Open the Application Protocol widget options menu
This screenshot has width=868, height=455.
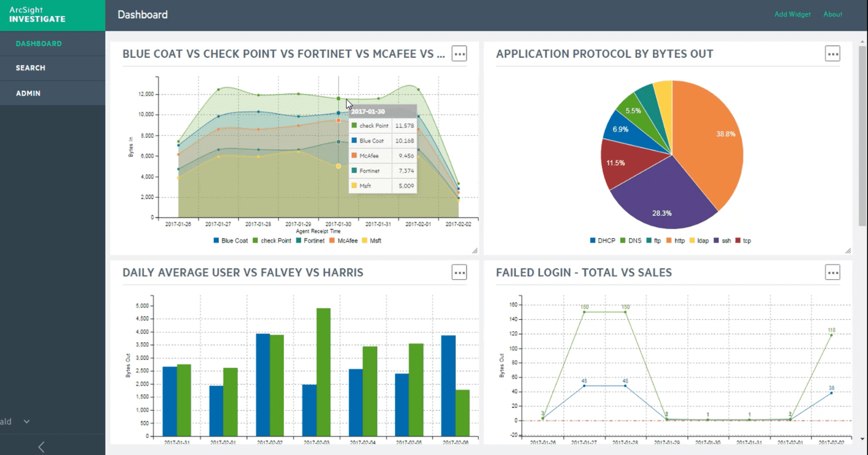832,54
